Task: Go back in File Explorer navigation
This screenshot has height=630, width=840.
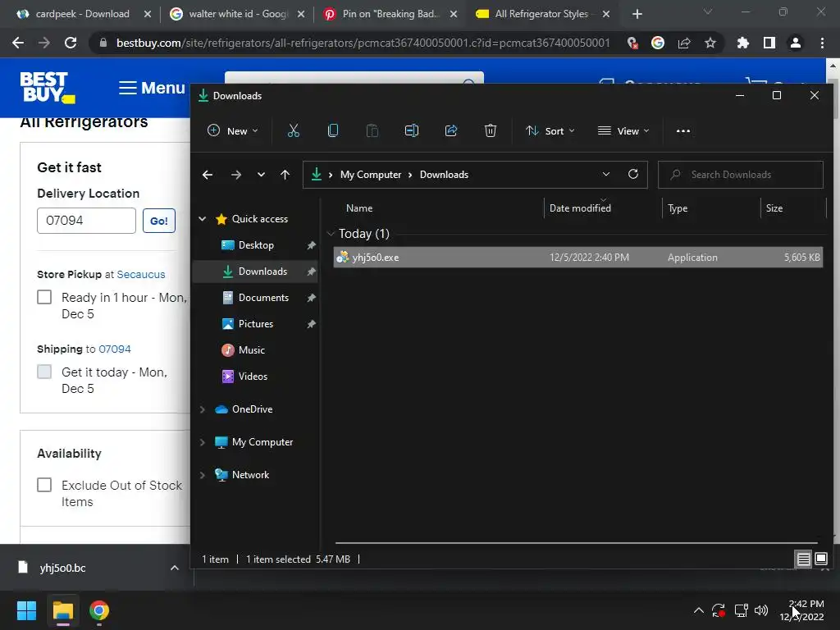Action: [208, 175]
